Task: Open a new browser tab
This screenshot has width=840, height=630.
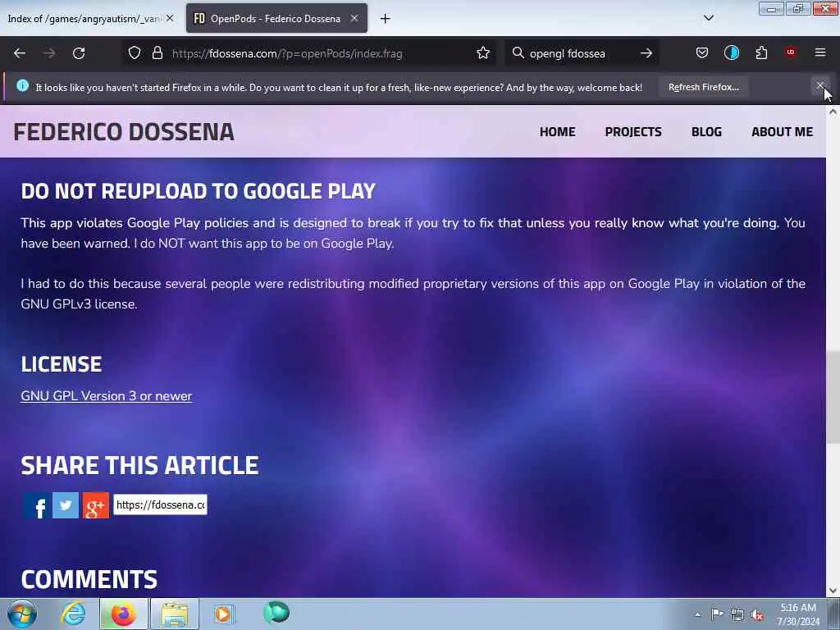Action: (x=386, y=19)
